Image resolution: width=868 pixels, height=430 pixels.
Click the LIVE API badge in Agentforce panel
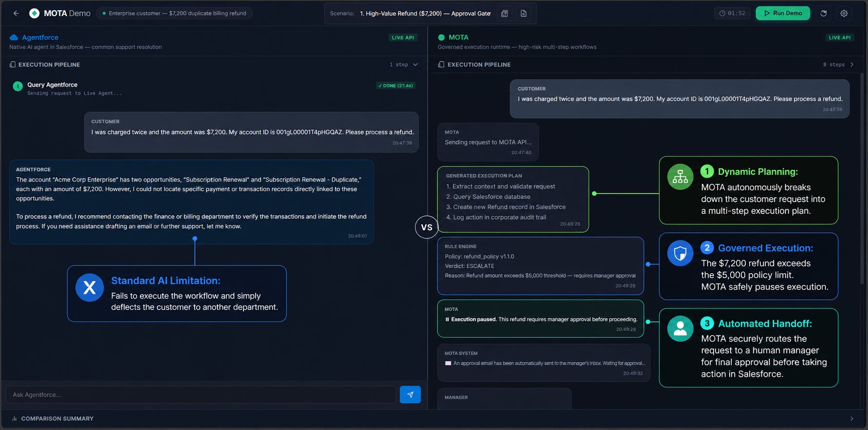(403, 37)
